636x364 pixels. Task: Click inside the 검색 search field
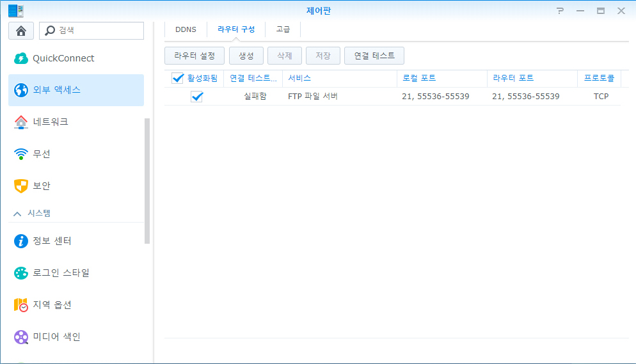[91, 31]
